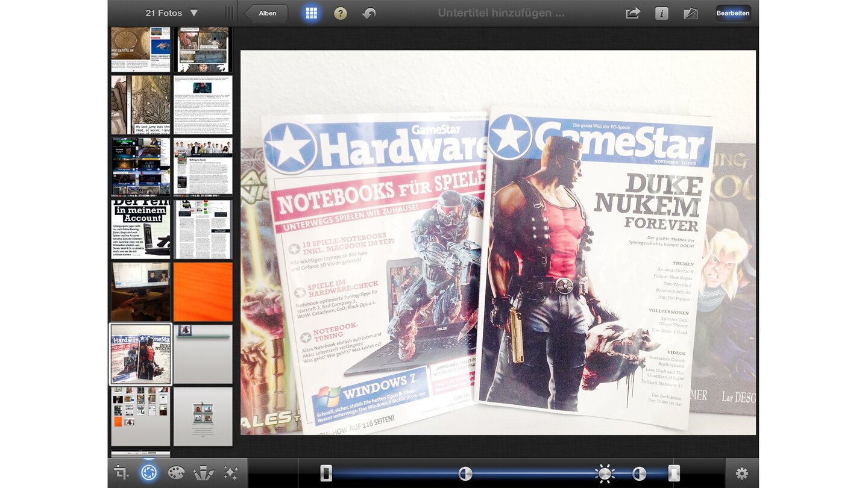Click the highlights handle on exposure slider
The image size is (868, 488).
[674, 473]
